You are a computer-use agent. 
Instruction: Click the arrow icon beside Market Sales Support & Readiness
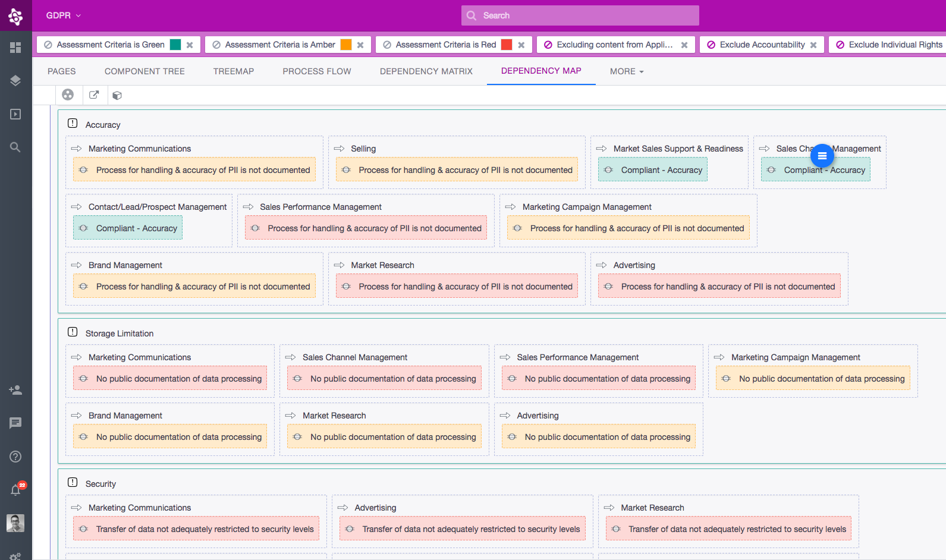601,149
